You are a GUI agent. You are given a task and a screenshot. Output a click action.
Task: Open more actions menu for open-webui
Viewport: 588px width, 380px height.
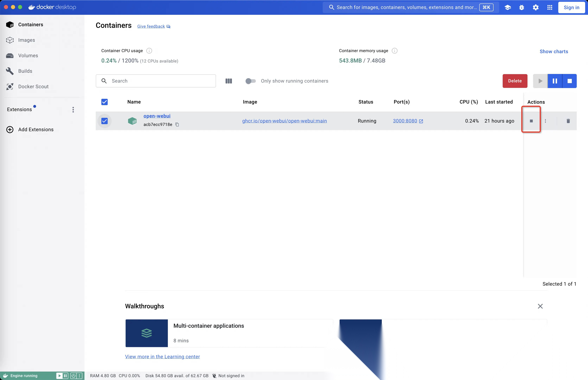pyautogui.click(x=545, y=121)
